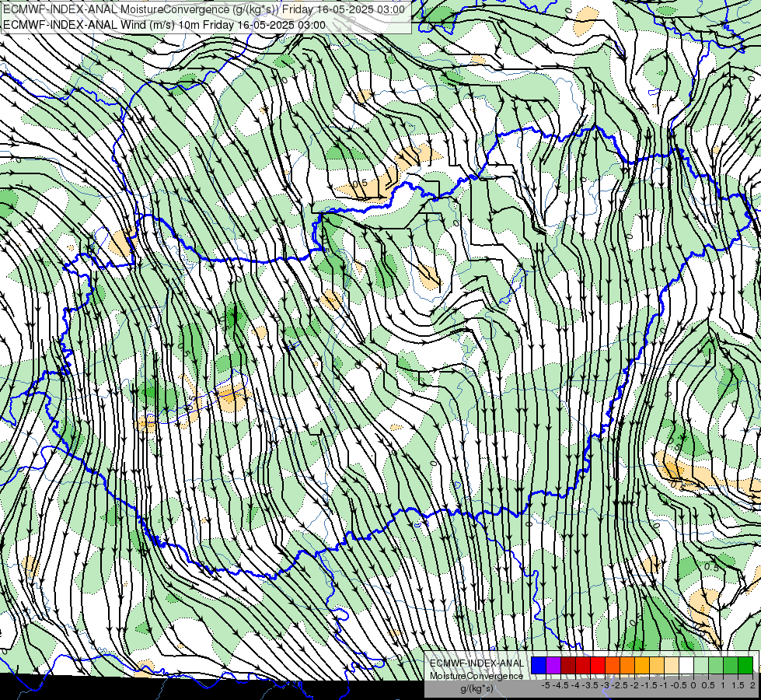The height and width of the screenshot is (700, 761).
Task: Click the 1.5 legend tick label
Action: (x=738, y=685)
